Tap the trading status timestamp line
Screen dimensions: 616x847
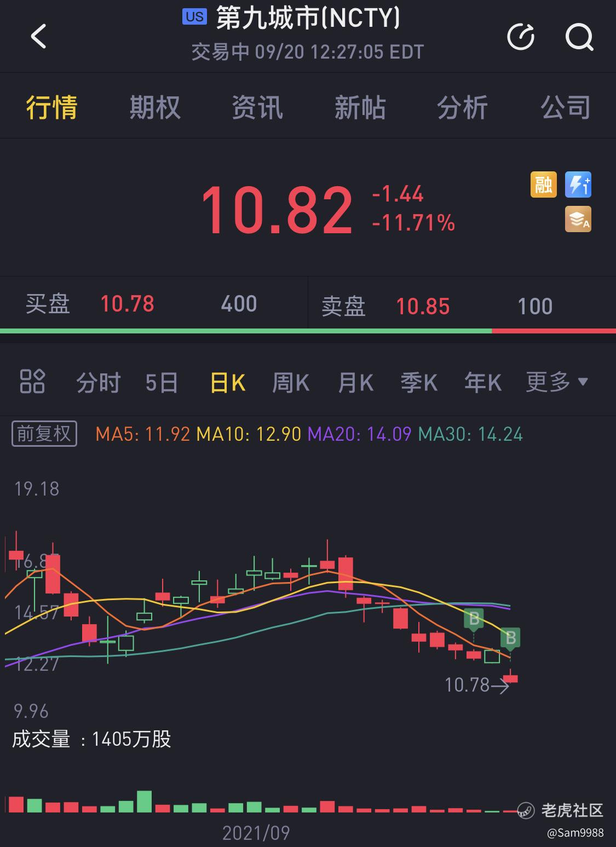click(x=308, y=52)
